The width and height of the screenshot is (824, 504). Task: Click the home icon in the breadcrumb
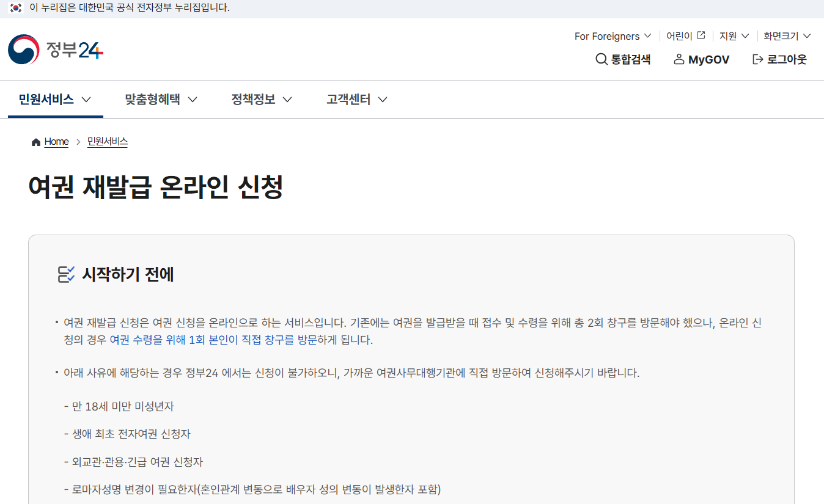[35, 141]
